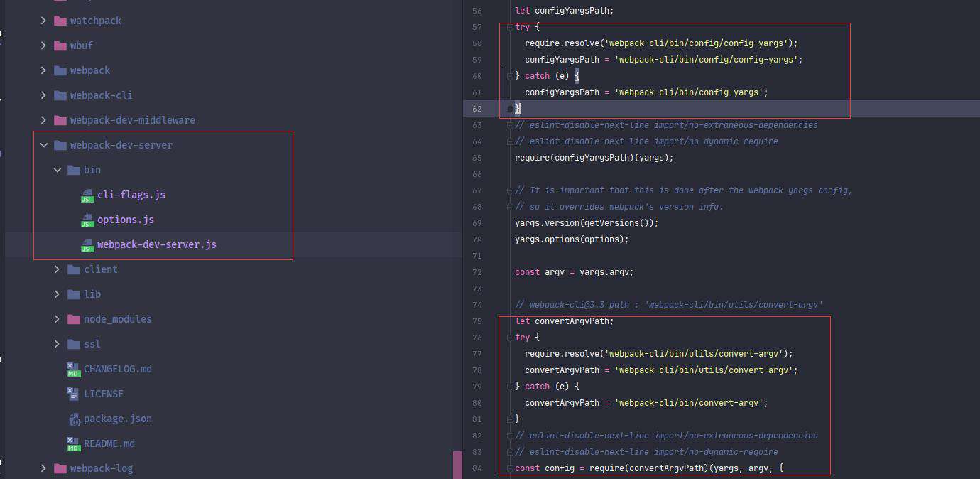980x479 pixels.
Task: Expand the lib folder chevron
Action: click(58, 294)
